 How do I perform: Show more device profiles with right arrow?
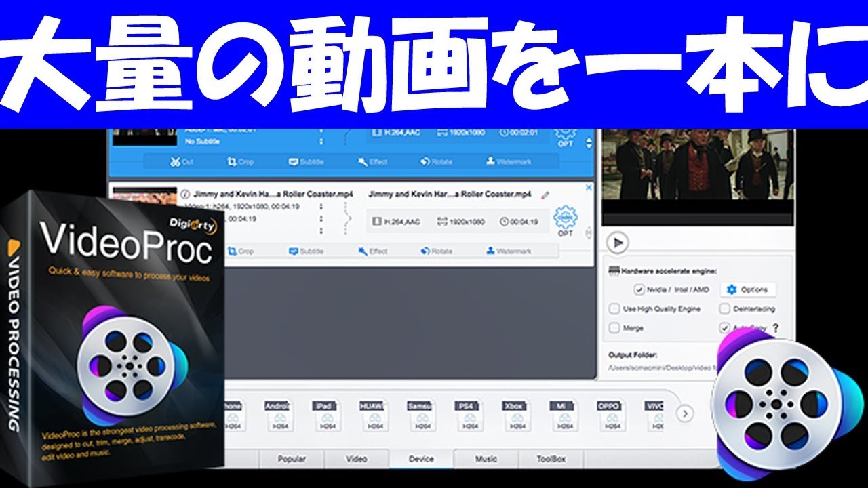tap(686, 413)
